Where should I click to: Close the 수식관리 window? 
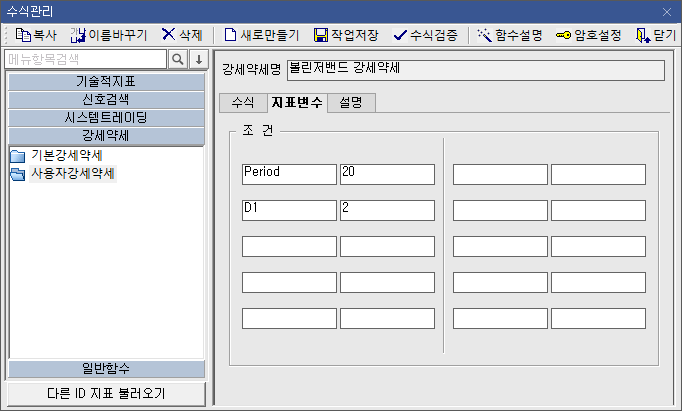667,12
